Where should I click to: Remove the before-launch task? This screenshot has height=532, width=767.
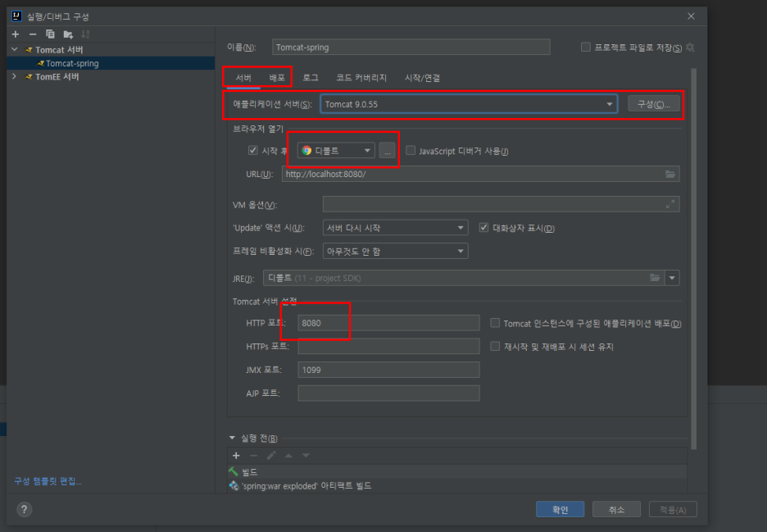(253, 456)
